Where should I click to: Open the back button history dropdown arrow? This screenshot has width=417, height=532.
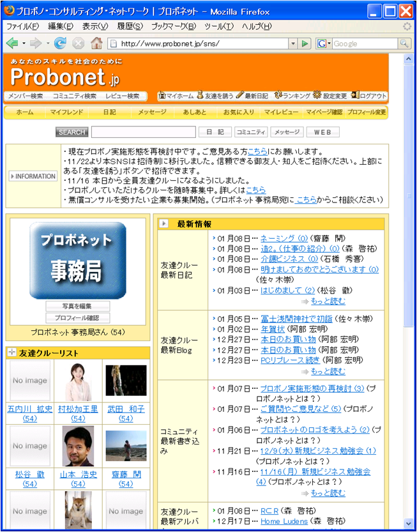(x=24, y=43)
